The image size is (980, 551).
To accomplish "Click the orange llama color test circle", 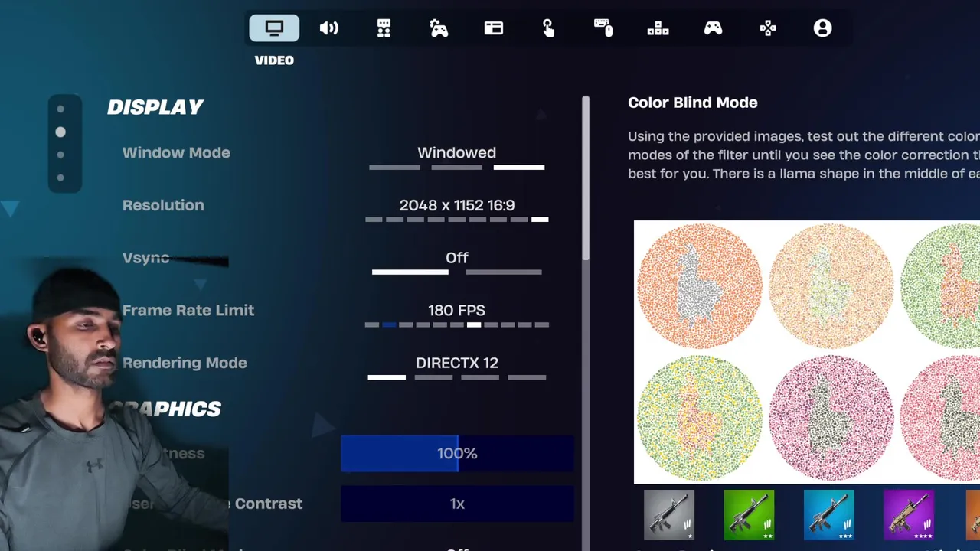I will click(x=700, y=285).
